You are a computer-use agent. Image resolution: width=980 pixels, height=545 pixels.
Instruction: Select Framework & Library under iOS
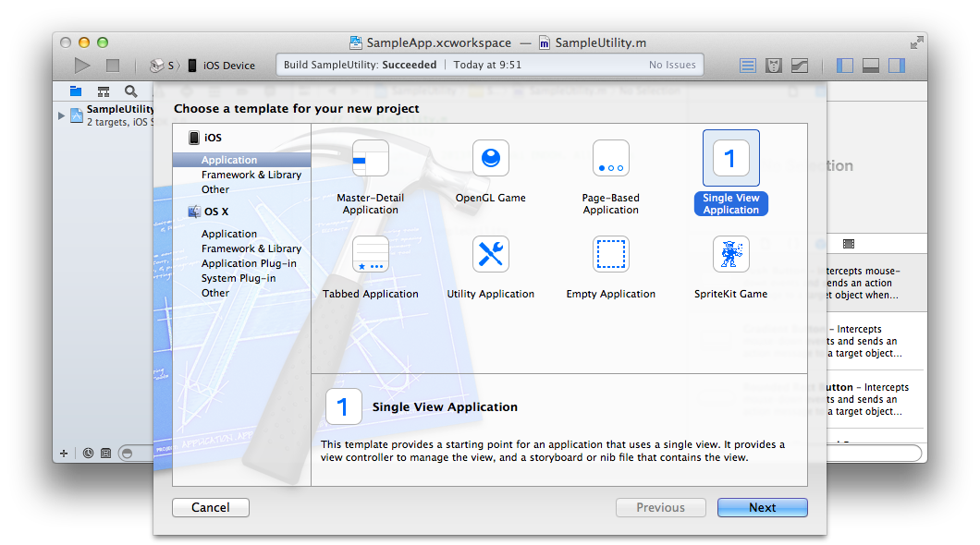click(251, 175)
